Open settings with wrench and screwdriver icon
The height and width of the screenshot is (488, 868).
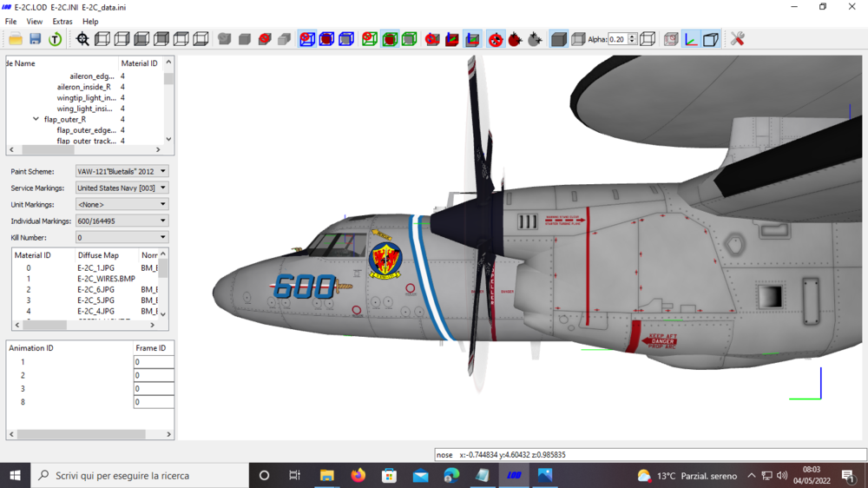click(737, 39)
